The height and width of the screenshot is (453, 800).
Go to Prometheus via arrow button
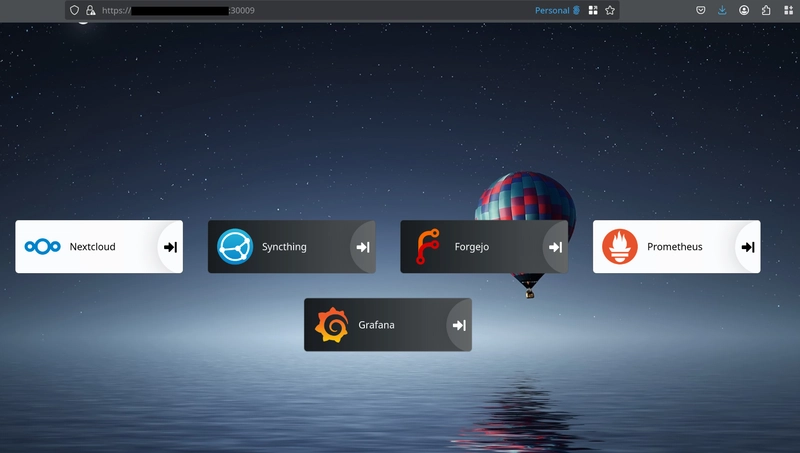(x=748, y=247)
